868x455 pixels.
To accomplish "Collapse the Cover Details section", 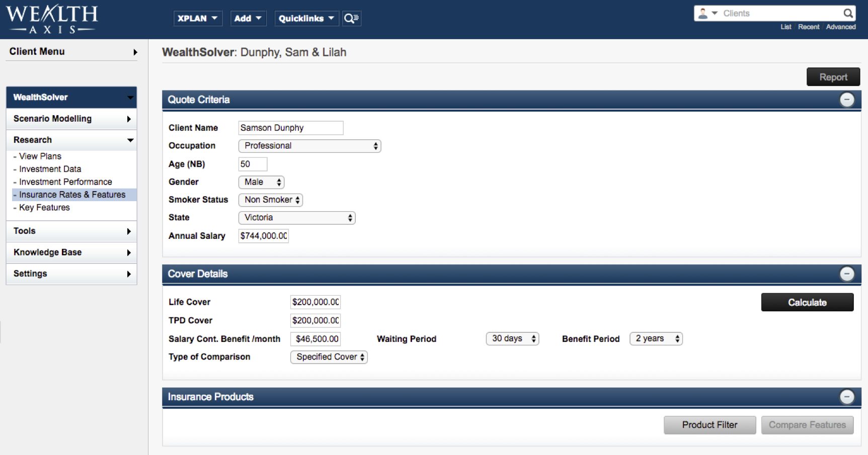I will tap(847, 274).
